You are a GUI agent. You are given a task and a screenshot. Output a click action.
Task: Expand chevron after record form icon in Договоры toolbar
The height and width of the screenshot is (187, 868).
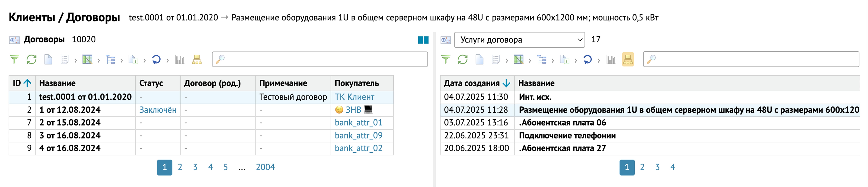[x=76, y=60]
